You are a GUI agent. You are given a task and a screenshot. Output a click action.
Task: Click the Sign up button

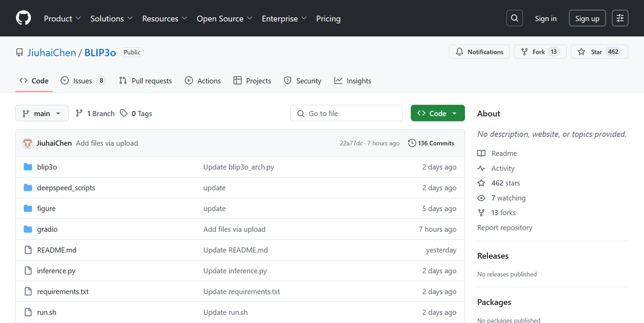point(588,19)
